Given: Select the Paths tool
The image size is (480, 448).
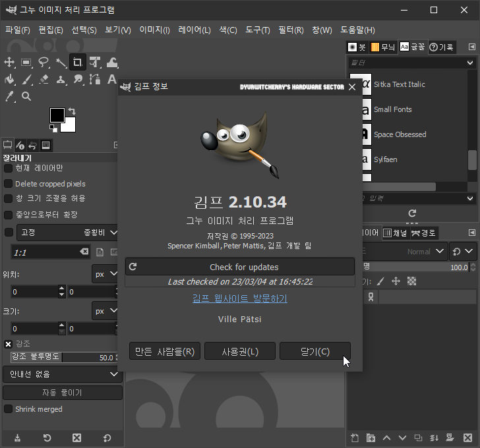Looking at the screenshot, I should [95, 80].
